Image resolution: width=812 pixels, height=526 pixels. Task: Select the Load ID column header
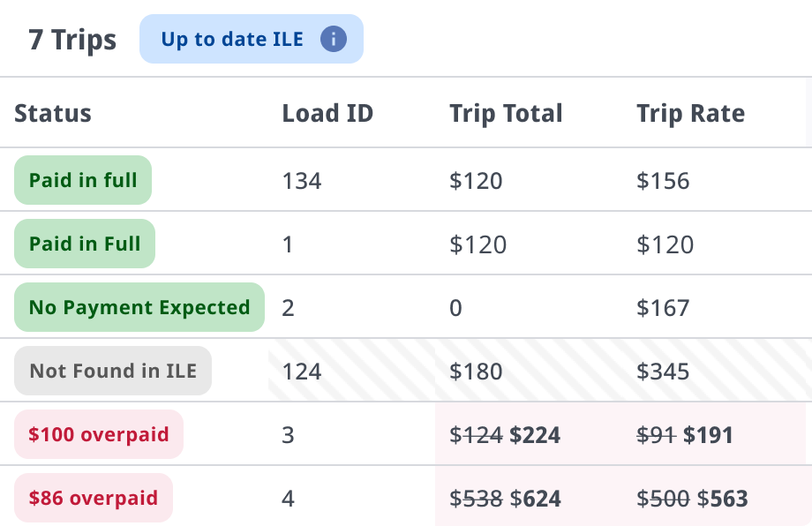327,113
